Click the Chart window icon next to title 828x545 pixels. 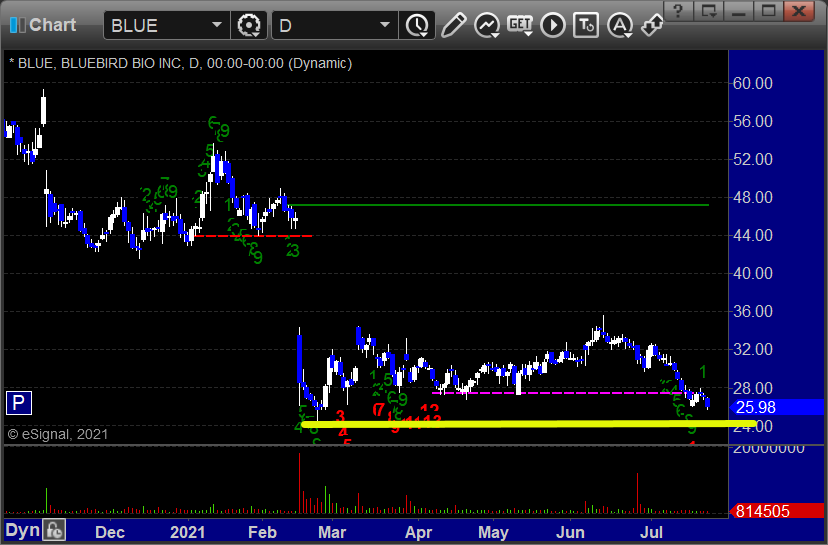(x=17, y=25)
